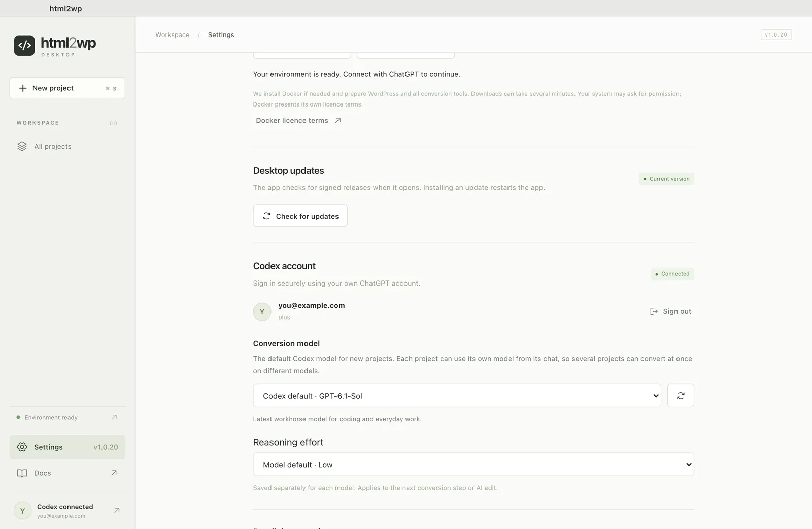This screenshot has width=812, height=529.
Task: Click the html2wp code logo icon
Action: tap(24, 45)
